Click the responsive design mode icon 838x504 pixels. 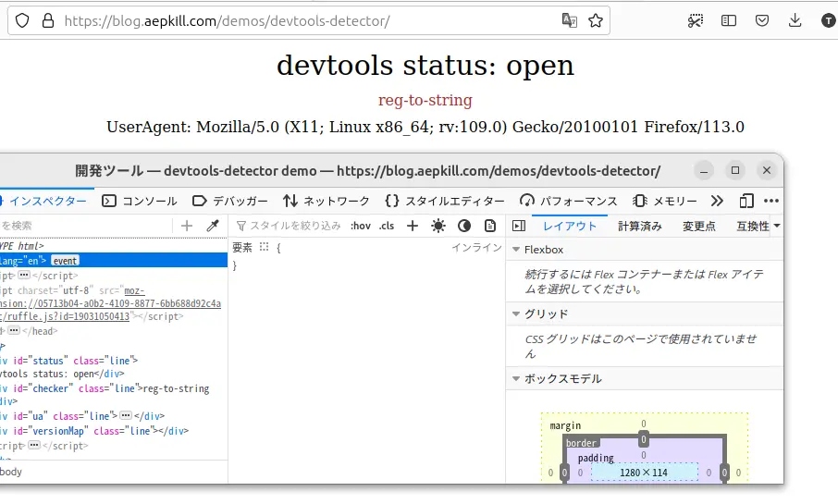[x=746, y=201]
